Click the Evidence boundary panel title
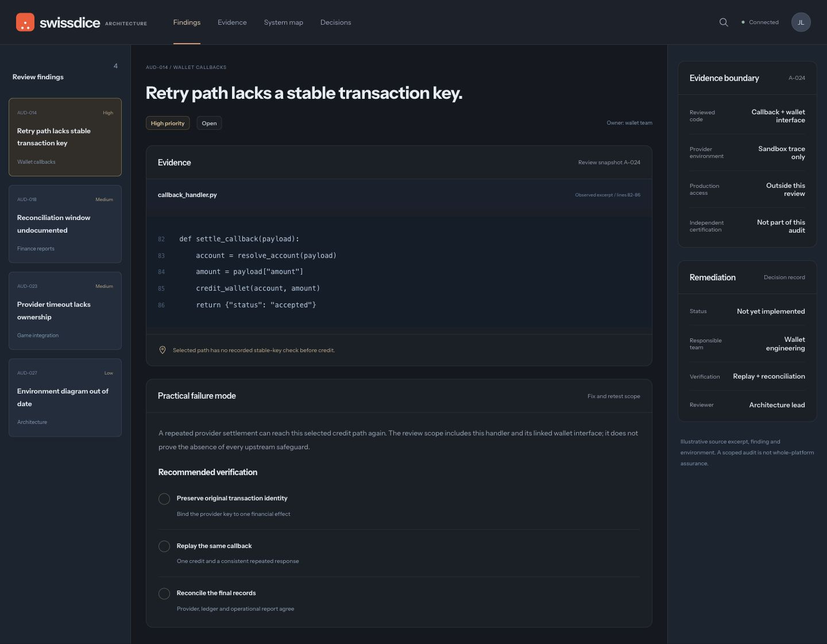 pyautogui.click(x=724, y=78)
